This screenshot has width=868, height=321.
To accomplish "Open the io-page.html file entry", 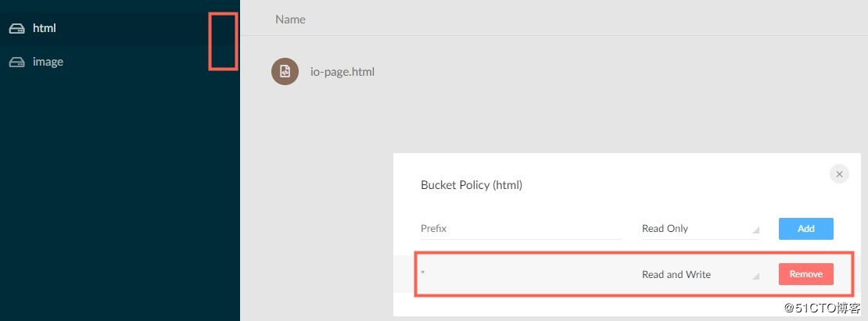I will click(342, 72).
